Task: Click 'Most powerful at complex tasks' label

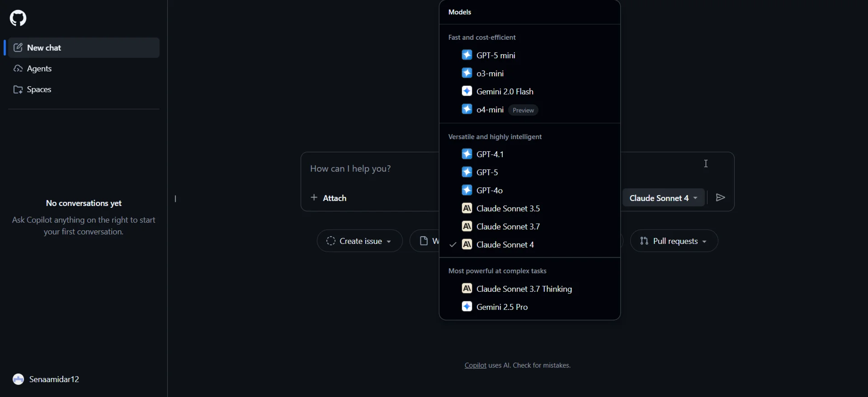Action: 497,271
